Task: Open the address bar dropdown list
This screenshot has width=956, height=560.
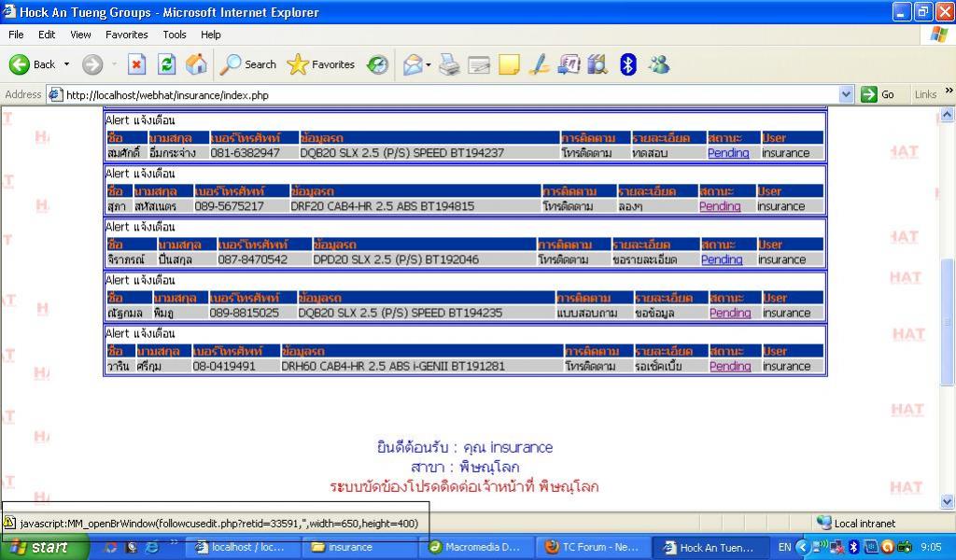Action: pyautogui.click(x=846, y=94)
